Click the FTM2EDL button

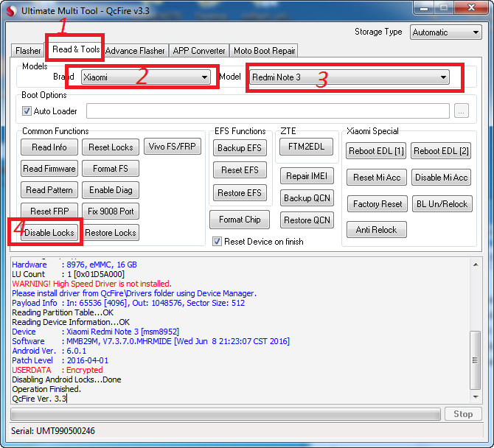click(x=306, y=147)
